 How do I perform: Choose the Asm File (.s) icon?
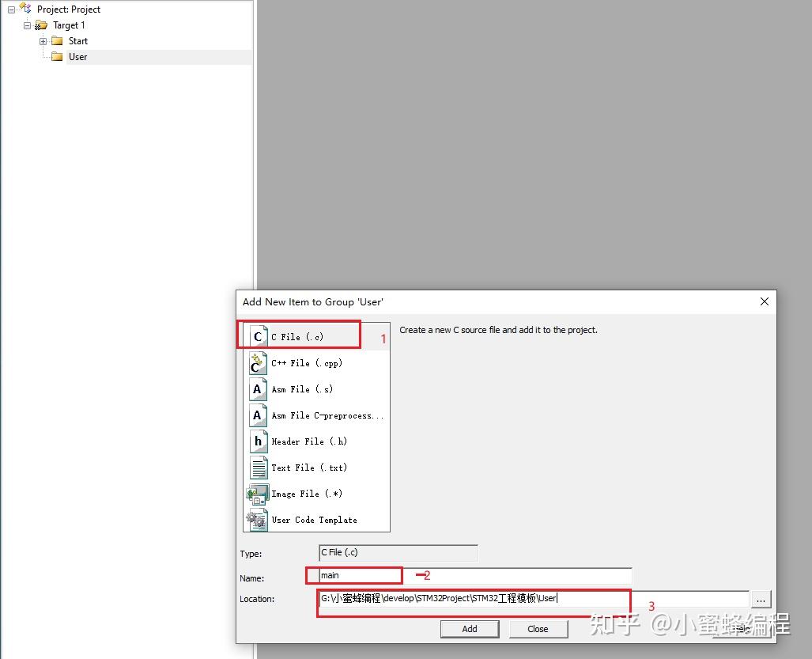pyautogui.click(x=258, y=389)
